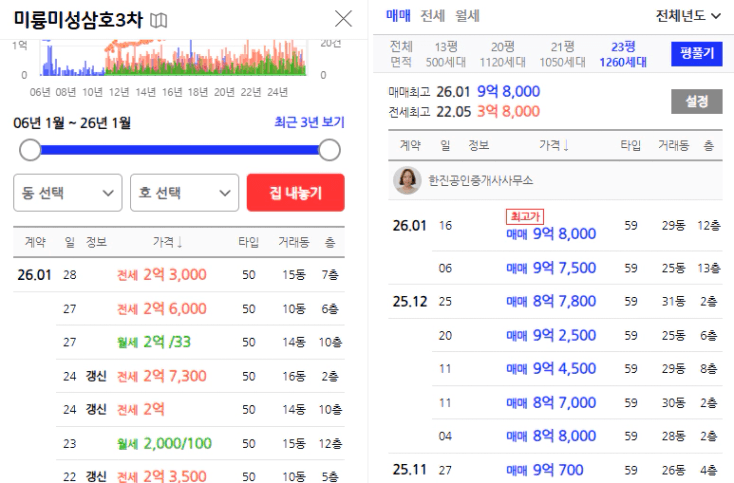The width and height of the screenshot is (734, 483).
Task: Sort the right table by 가격 column header
Action: click(x=553, y=145)
